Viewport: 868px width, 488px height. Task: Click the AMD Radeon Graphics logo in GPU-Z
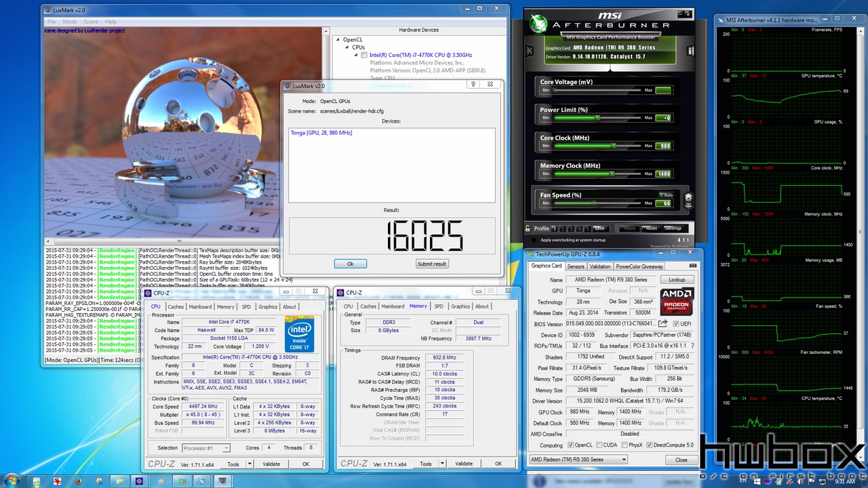[677, 302]
